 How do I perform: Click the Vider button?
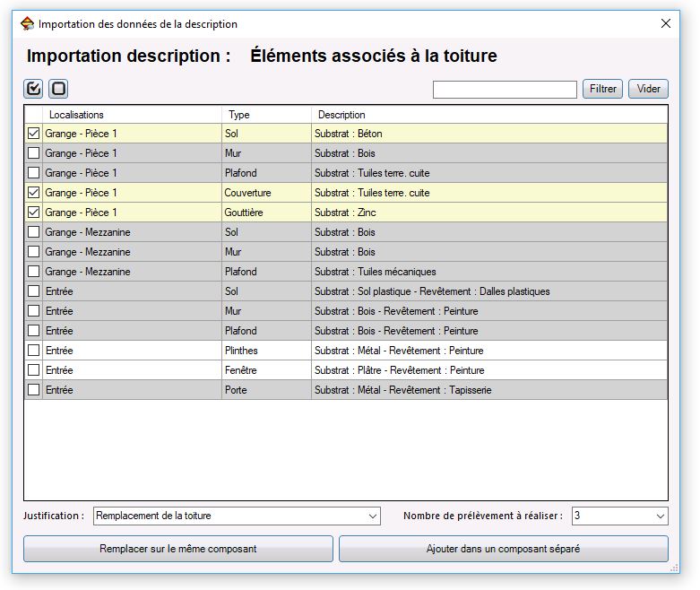tap(648, 89)
